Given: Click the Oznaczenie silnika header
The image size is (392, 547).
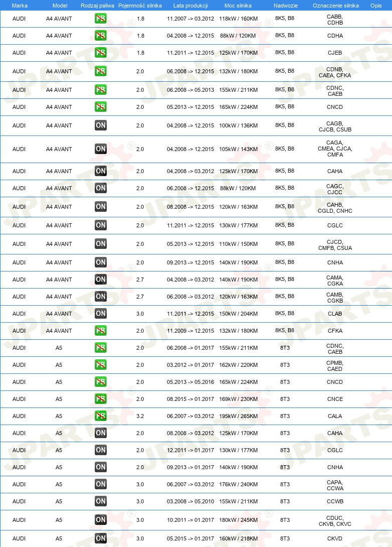Looking at the screenshot, I should pos(335,6).
